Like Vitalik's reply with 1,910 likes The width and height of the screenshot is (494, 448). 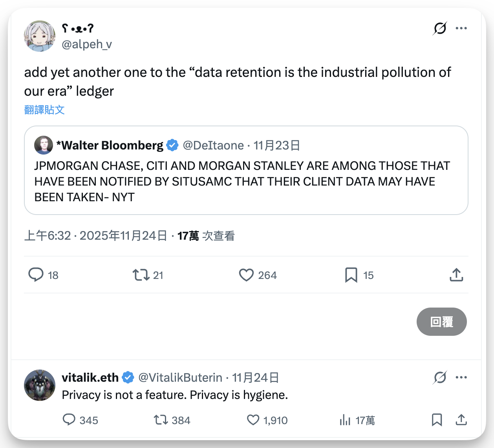253,420
